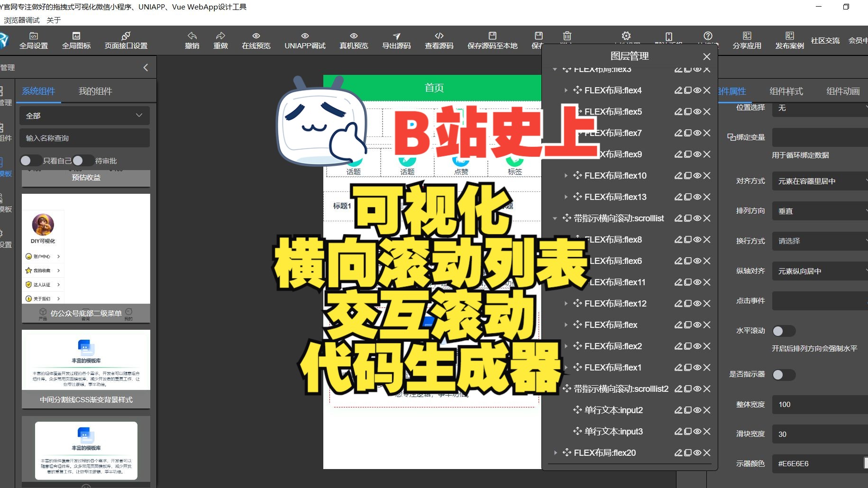View source code (查看源码)
Image resolution: width=868 pixels, height=488 pixels.
pos(439,40)
